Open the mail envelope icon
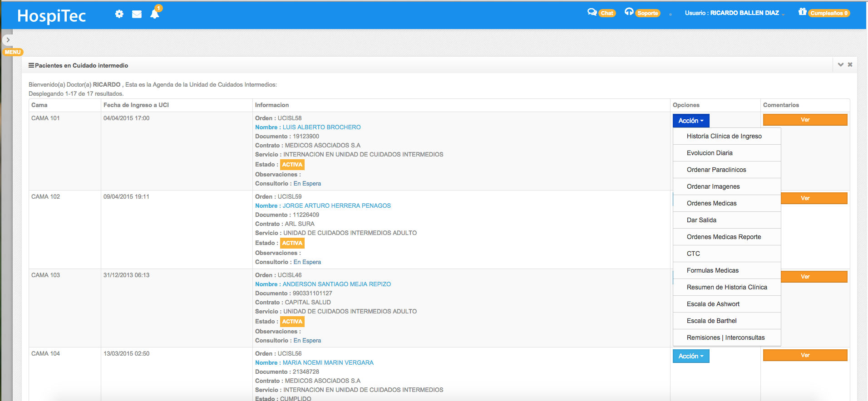The width and height of the screenshot is (868, 401). [x=137, y=14]
